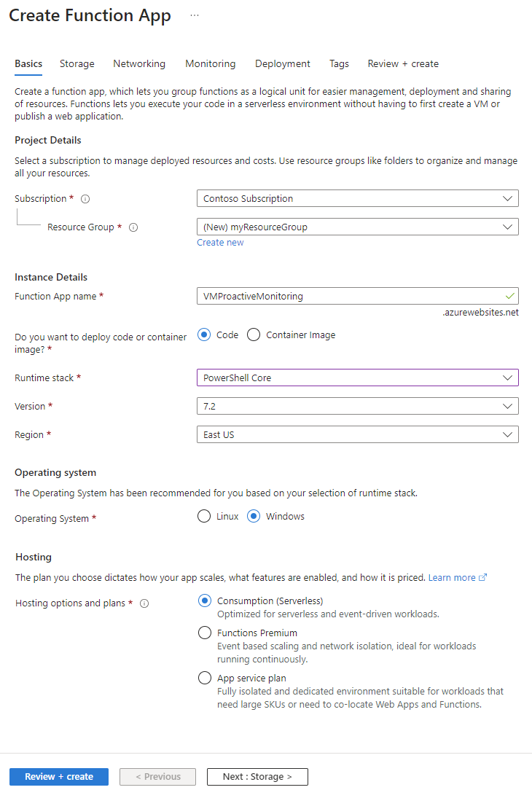532x790 pixels.
Task: Open the ellipsis menu beside Create Function App
Action: [x=193, y=15]
